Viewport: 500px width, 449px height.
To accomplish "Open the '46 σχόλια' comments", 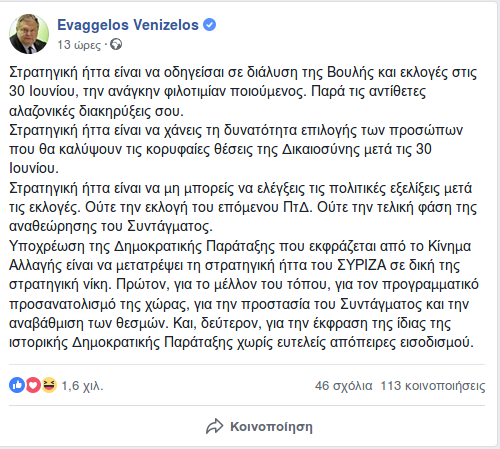I will tap(344, 386).
